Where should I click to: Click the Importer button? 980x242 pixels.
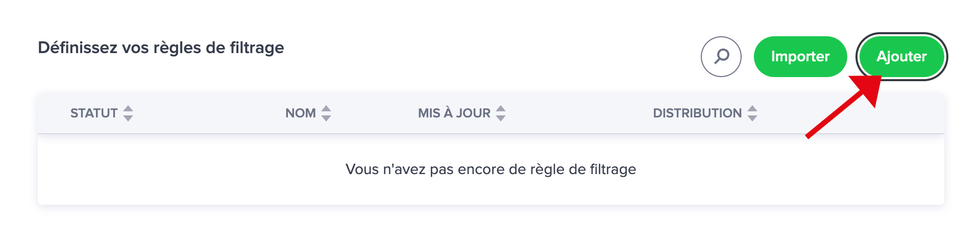[x=800, y=57]
